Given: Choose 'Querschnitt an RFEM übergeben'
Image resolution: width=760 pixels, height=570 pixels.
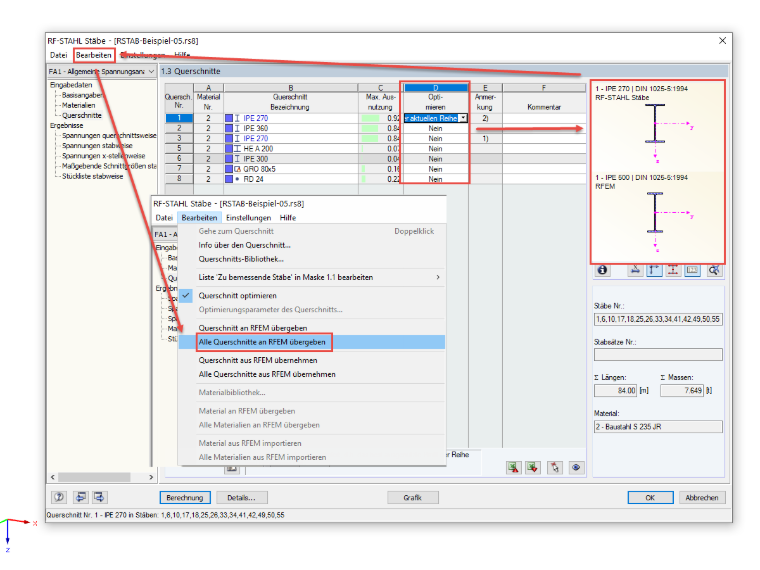Looking at the screenshot, I should (253, 328).
